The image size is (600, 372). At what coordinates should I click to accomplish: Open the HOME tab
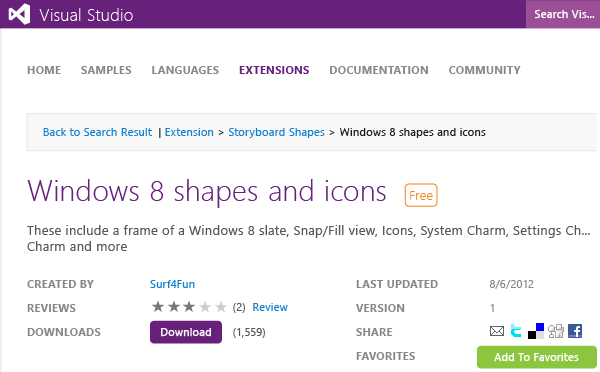coord(44,70)
